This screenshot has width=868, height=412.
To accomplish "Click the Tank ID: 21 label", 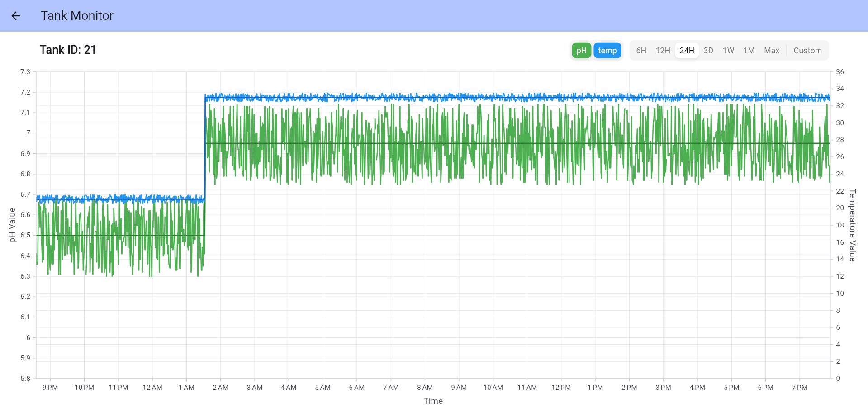I will click(x=68, y=50).
